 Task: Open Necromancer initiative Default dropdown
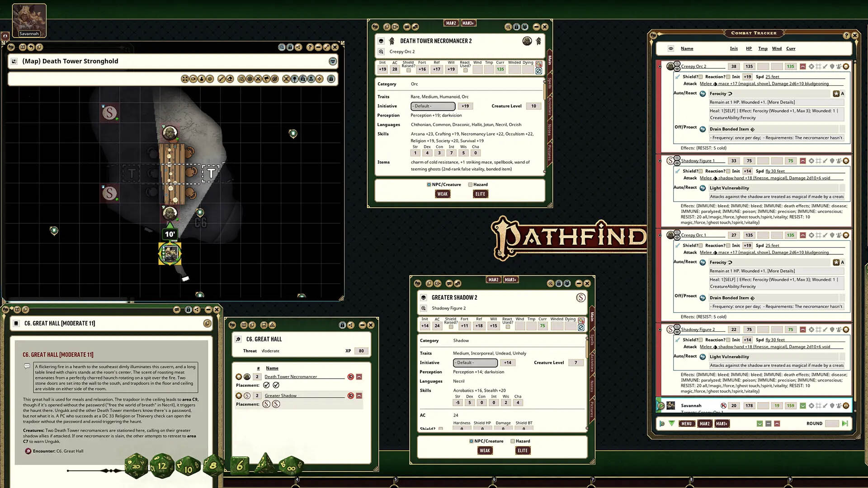[433, 106]
